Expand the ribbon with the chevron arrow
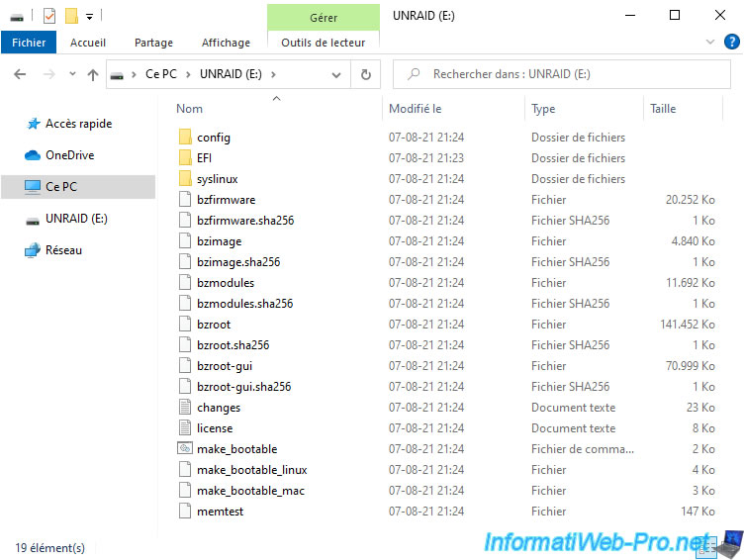Screen dimensions: 744x560 click(710, 43)
